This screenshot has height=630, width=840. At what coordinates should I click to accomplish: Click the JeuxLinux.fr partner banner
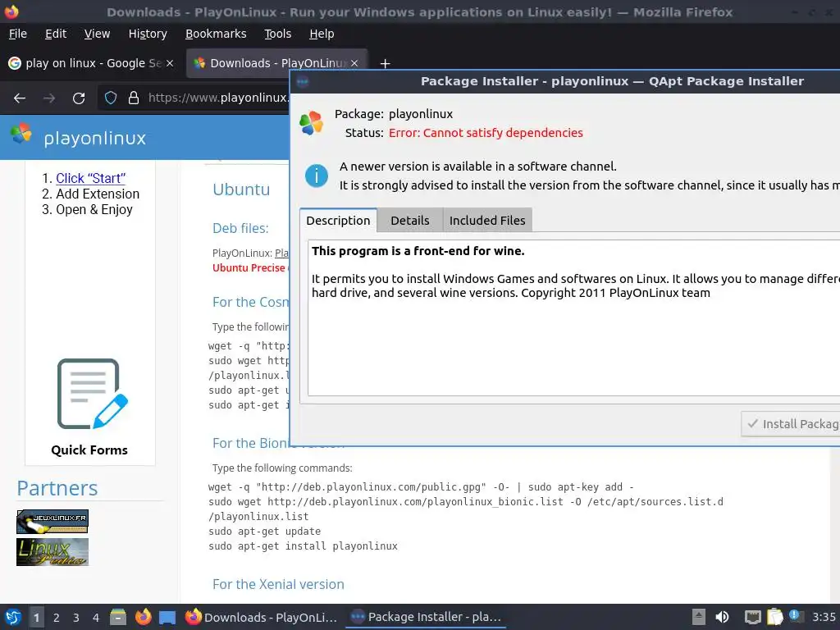pos(52,521)
